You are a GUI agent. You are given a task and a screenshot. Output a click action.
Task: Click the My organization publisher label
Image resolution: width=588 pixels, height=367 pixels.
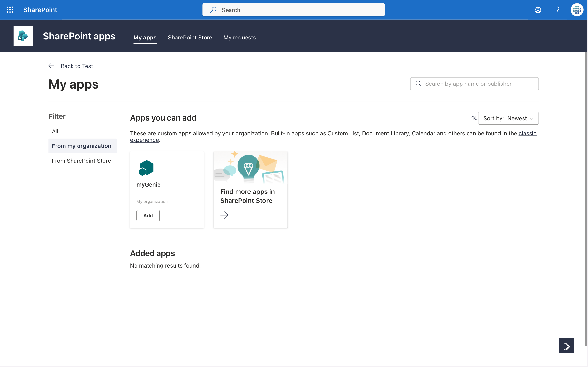pos(152,201)
